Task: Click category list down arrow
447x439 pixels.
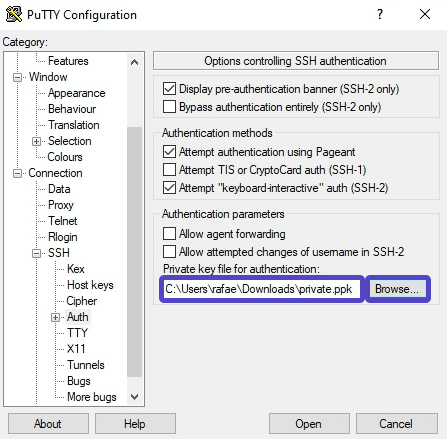Action: [135, 397]
